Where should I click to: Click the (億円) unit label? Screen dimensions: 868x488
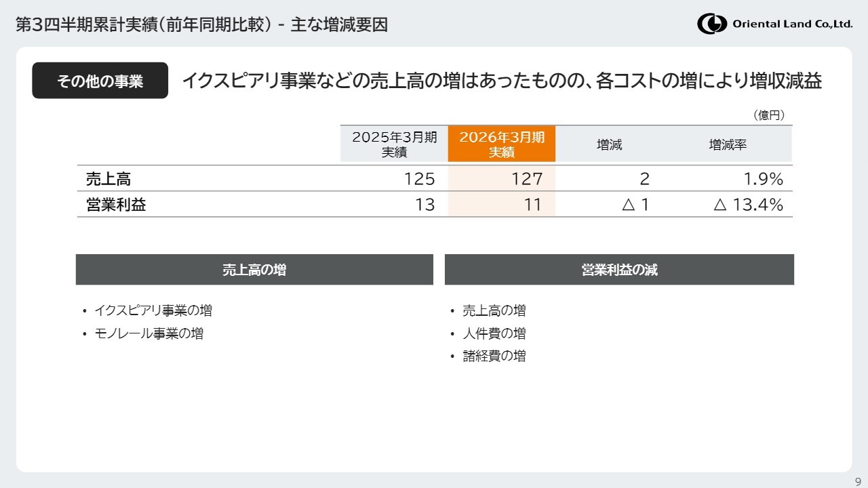(769, 116)
